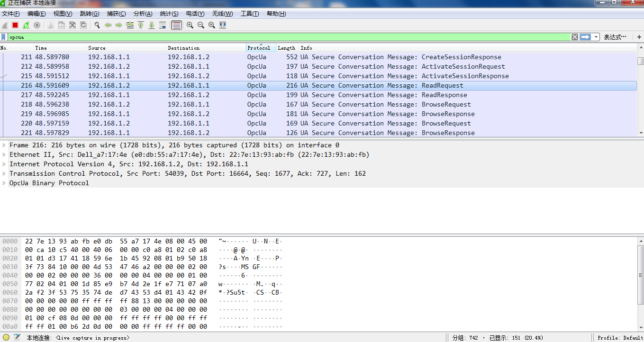Expand OpcUa Binary Protocol row
The width and height of the screenshot is (644, 342).
4,183
